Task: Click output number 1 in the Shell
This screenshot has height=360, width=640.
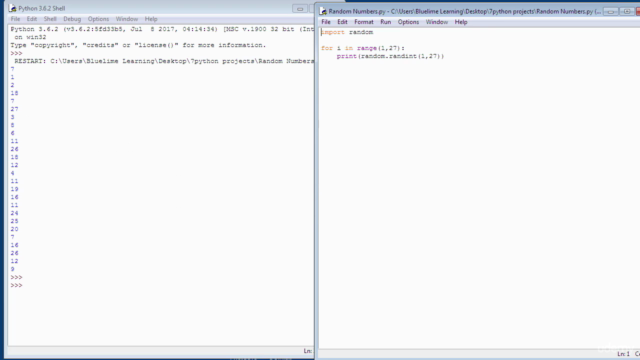Action: click(x=12, y=77)
